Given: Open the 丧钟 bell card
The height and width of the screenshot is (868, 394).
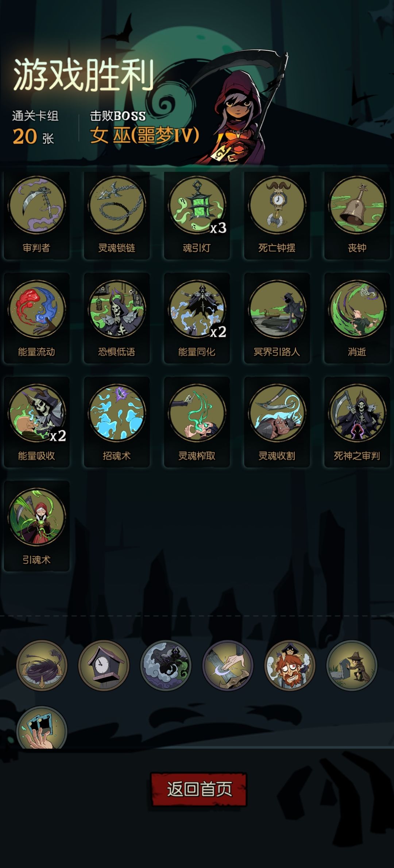Looking at the screenshot, I should (357, 215).
